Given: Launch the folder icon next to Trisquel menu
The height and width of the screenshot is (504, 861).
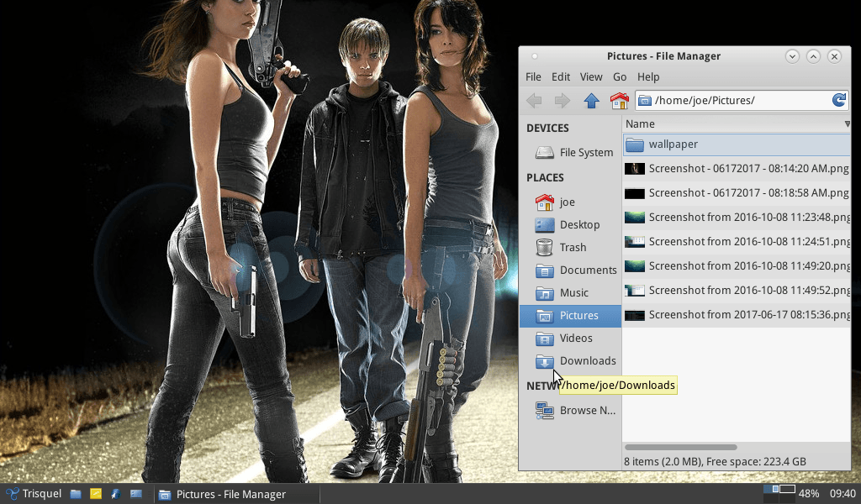Looking at the screenshot, I should click(76, 494).
